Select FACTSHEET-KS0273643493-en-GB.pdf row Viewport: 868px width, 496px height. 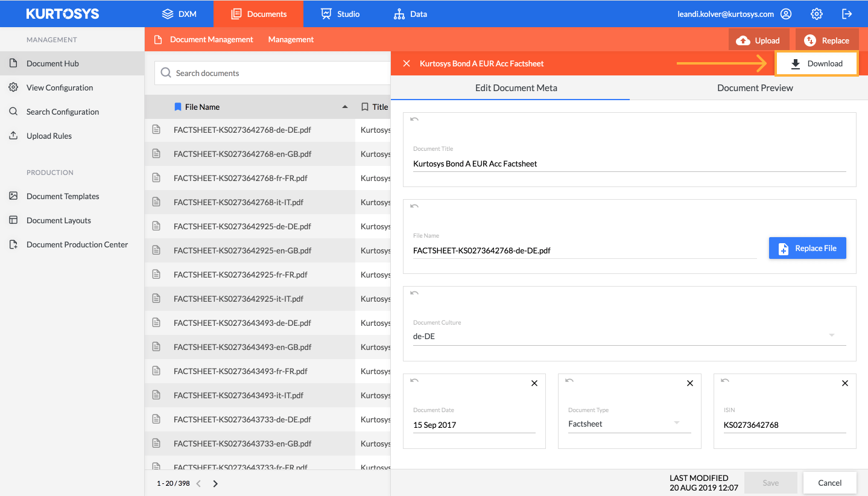tap(268, 347)
